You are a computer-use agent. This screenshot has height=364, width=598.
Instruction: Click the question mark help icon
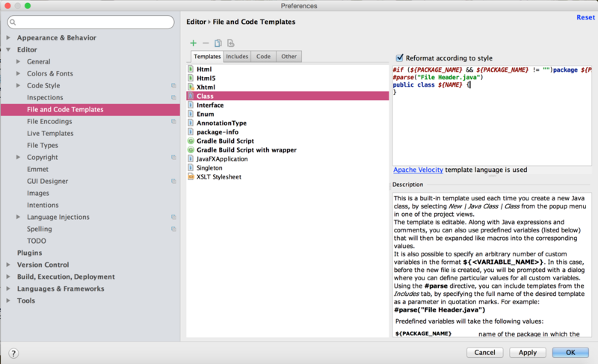click(13, 354)
